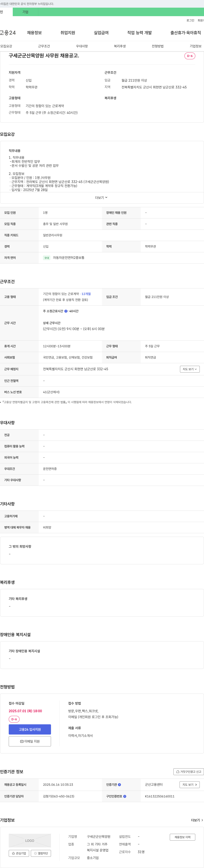Select the 자동차운전면허2종보통 license text

(x=69, y=258)
